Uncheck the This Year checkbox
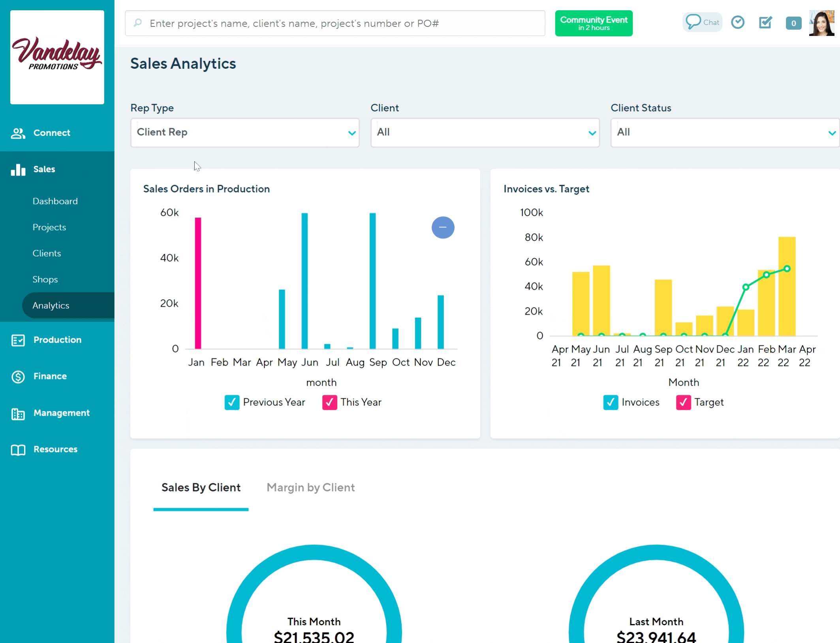The image size is (840, 643). click(329, 402)
